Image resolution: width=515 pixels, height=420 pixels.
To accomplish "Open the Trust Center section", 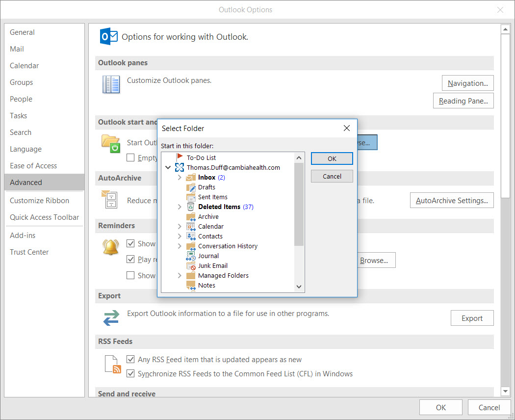I will coord(28,252).
